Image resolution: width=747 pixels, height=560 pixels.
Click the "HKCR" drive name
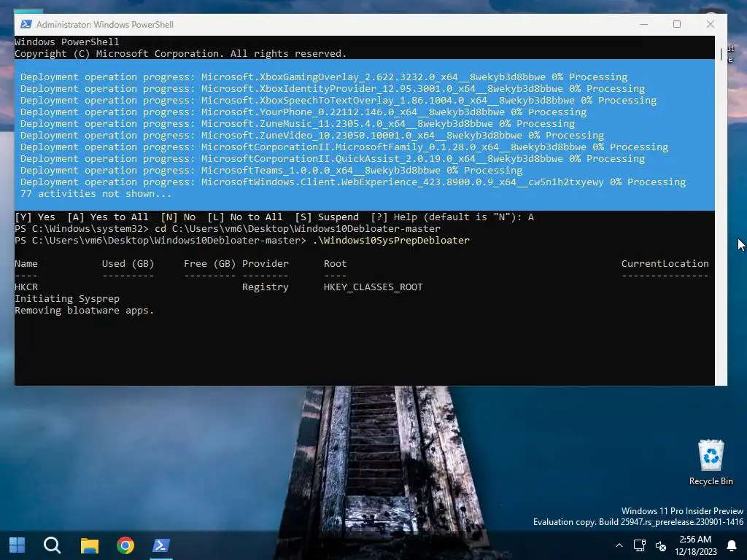pos(26,287)
